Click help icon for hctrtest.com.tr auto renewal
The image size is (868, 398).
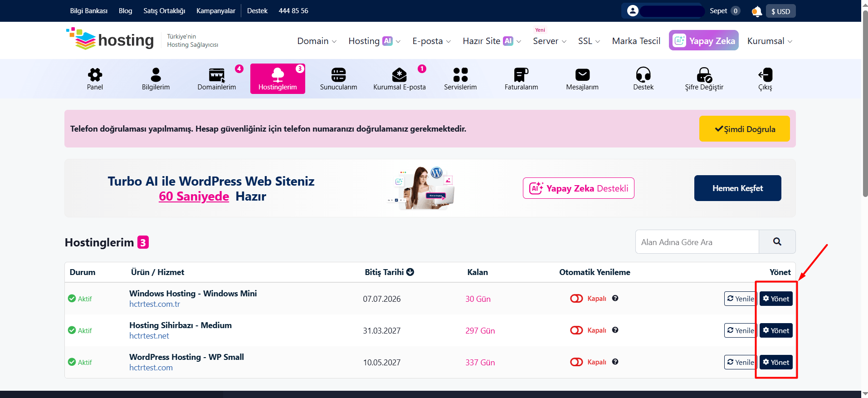point(615,298)
